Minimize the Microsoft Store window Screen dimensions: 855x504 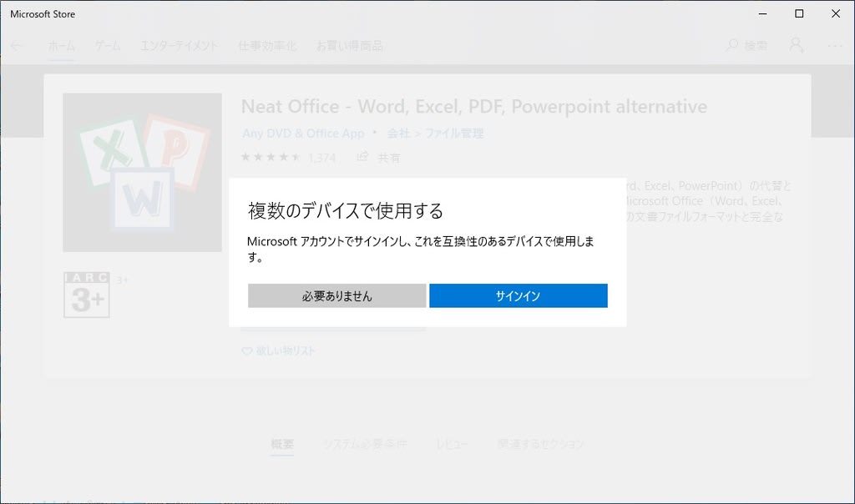[763, 13]
